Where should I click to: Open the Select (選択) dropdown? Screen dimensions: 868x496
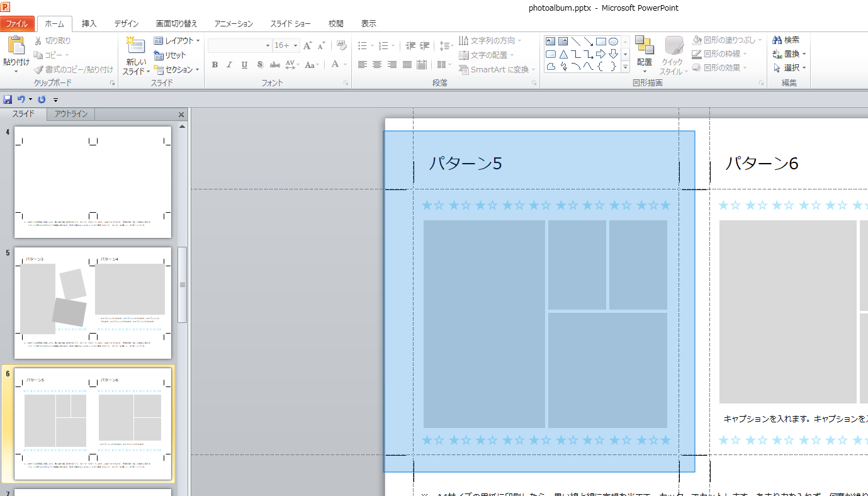tap(789, 67)
